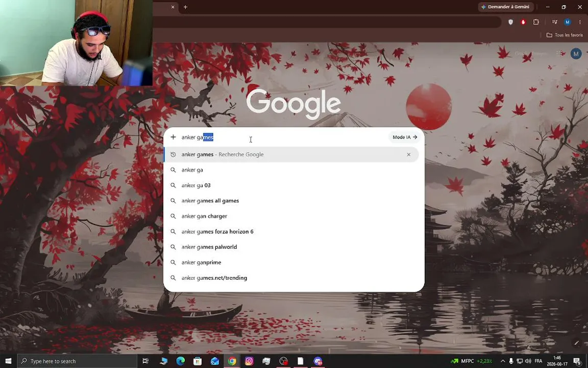
Task: Open the 'anker games.net/trending' suggestion
Action: point(291,278)
